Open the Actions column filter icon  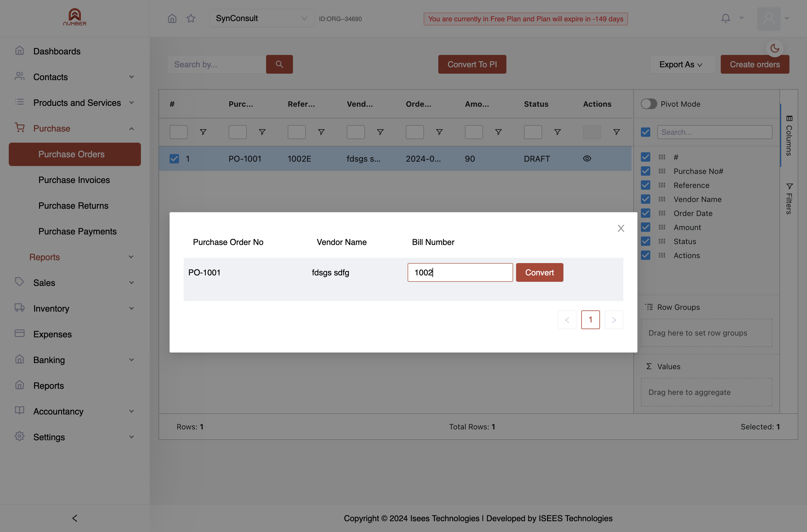coord(616,132)
